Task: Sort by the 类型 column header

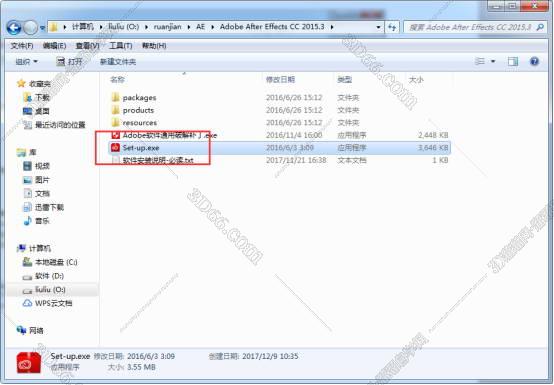Action: coord(344,80)
